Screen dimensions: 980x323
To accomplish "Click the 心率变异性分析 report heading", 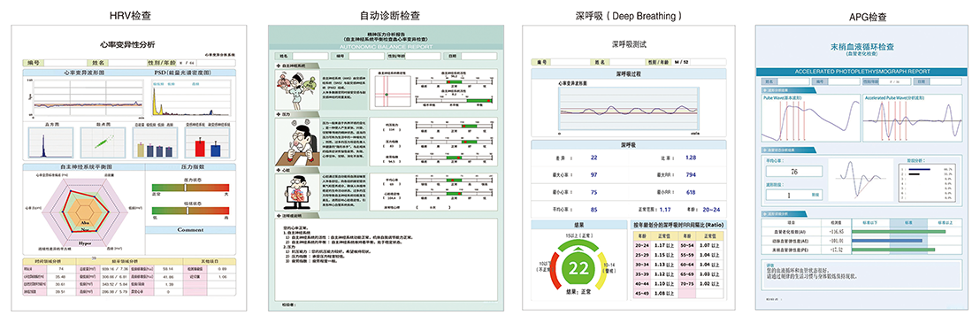I will click(x=128, y=44).
